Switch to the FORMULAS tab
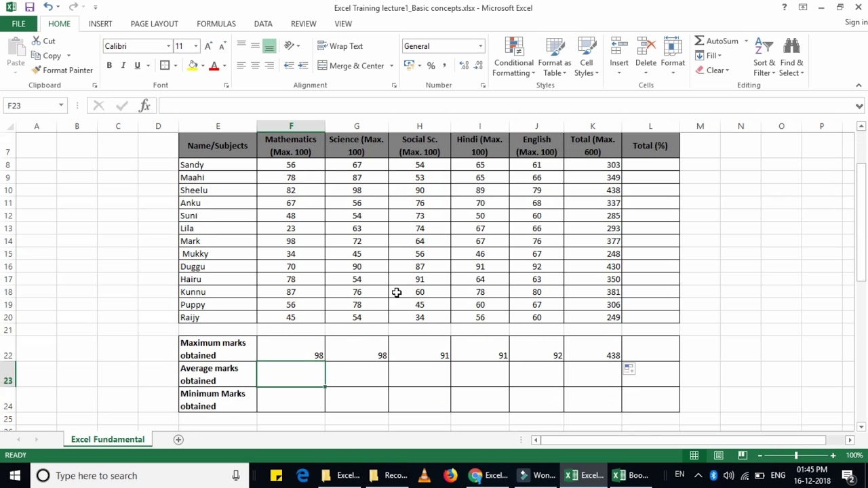 (x=216, y=24)
